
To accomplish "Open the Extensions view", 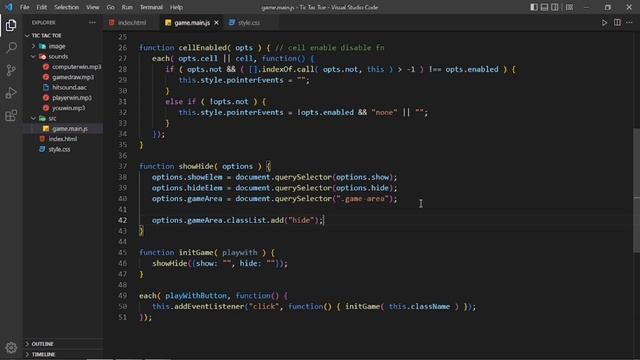I will tap(11, 116).
